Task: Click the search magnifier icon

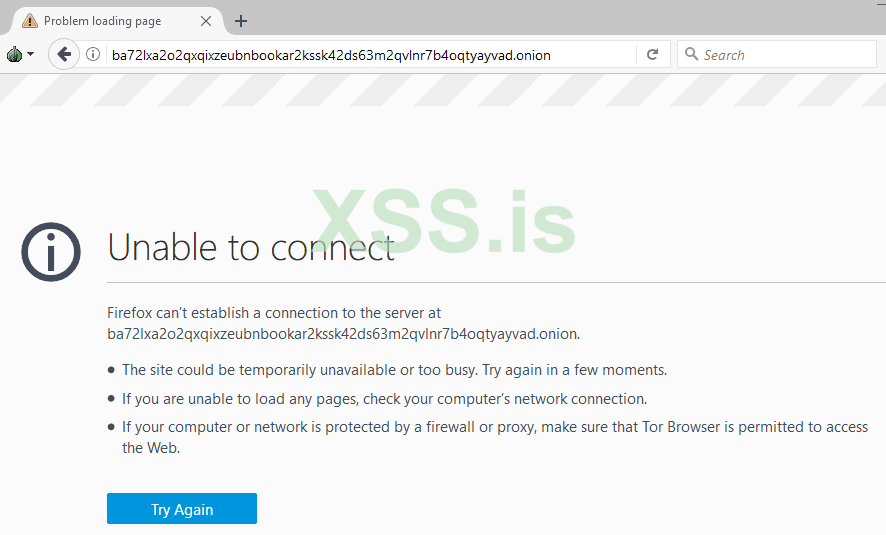Action: pyautogui.click(x=691, y=55)
